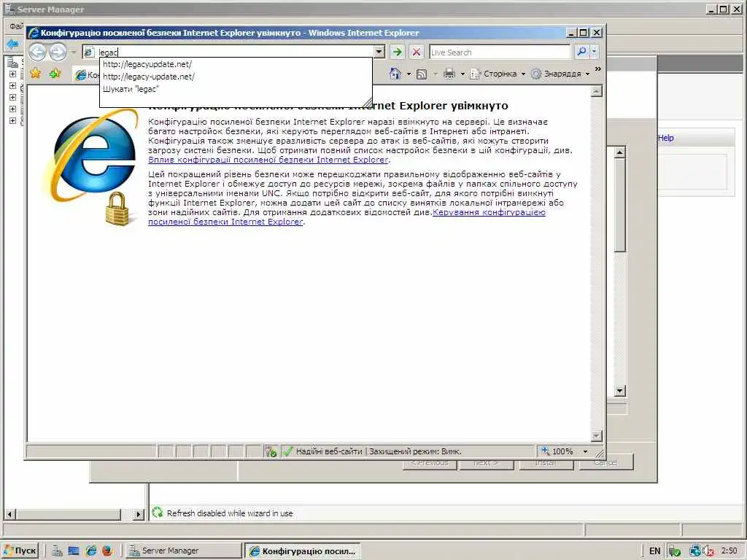This screenshot has height=560, width=747.
Task: Click the zoom magnifier icon in status bar
Action: point(546,451)
